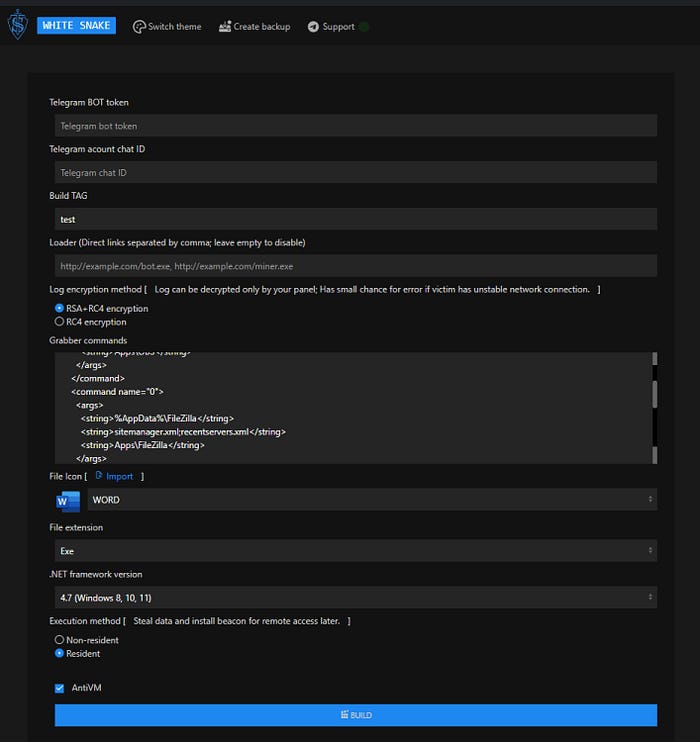Click the BUILD button
The image size is (700, 742).
point(355,715)
